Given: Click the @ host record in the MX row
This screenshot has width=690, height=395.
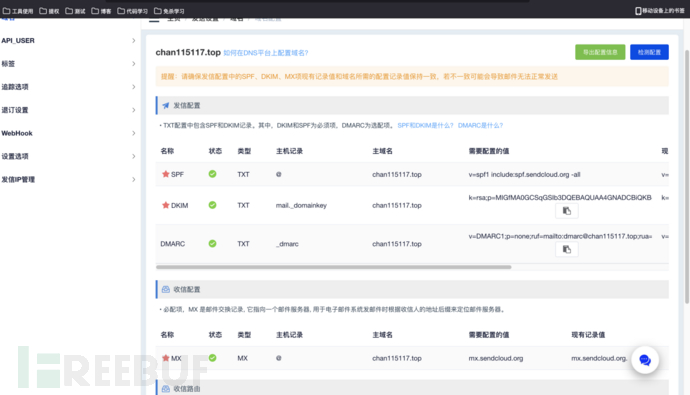Looking at the screenshot, I should pos(279,358).
